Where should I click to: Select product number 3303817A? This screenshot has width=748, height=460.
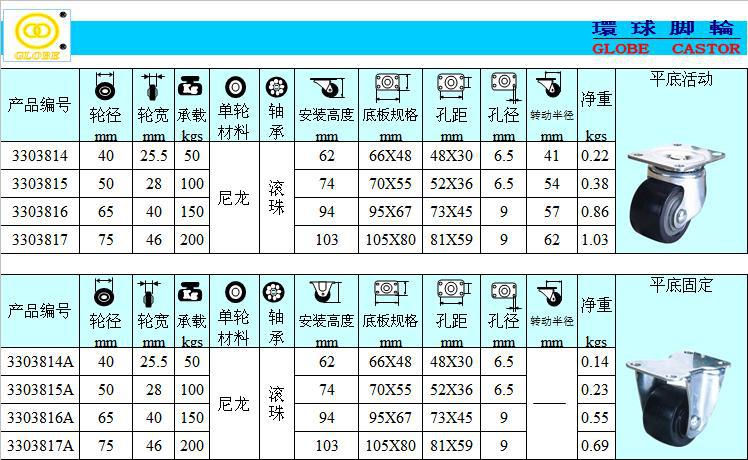coord(43,445)
